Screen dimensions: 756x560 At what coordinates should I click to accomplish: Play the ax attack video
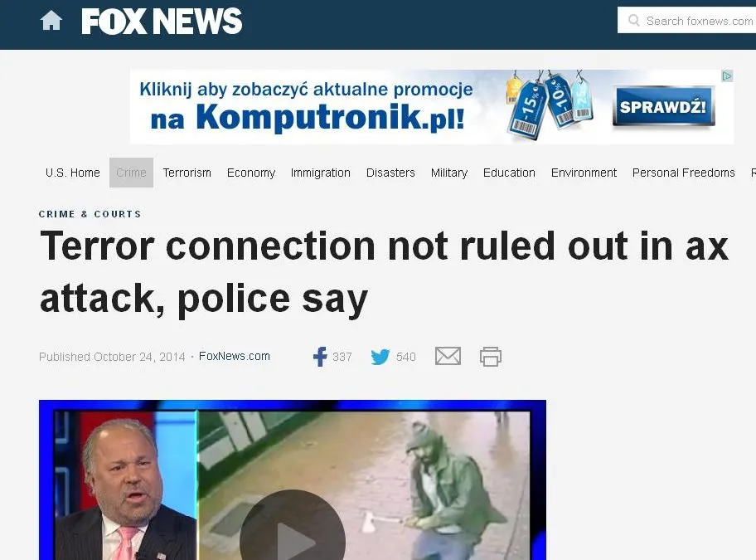(292, 528)
